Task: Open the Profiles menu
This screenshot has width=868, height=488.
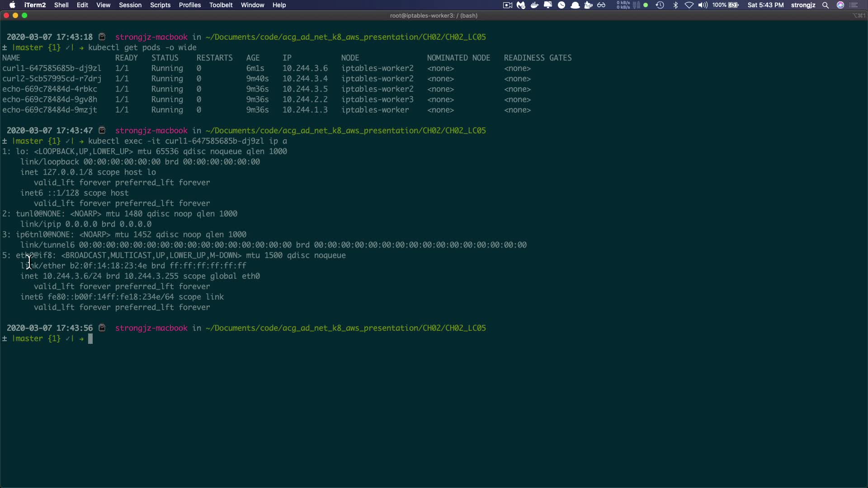Action: click(x=189, y=5)
